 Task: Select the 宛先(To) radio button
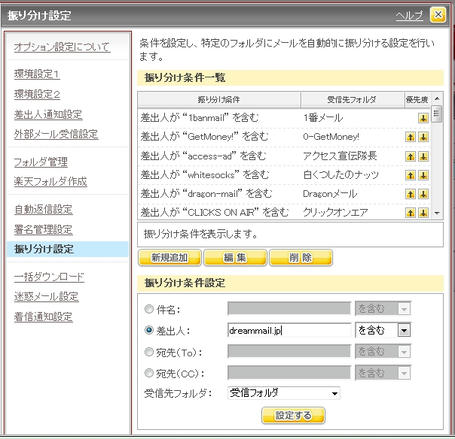point(149,352)
